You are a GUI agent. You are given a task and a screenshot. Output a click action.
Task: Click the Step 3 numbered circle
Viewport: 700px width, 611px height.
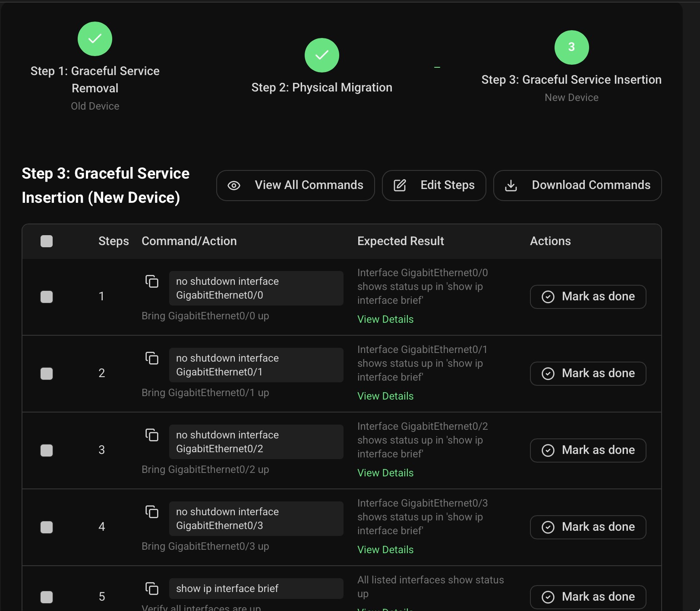(x=571, y=47)
